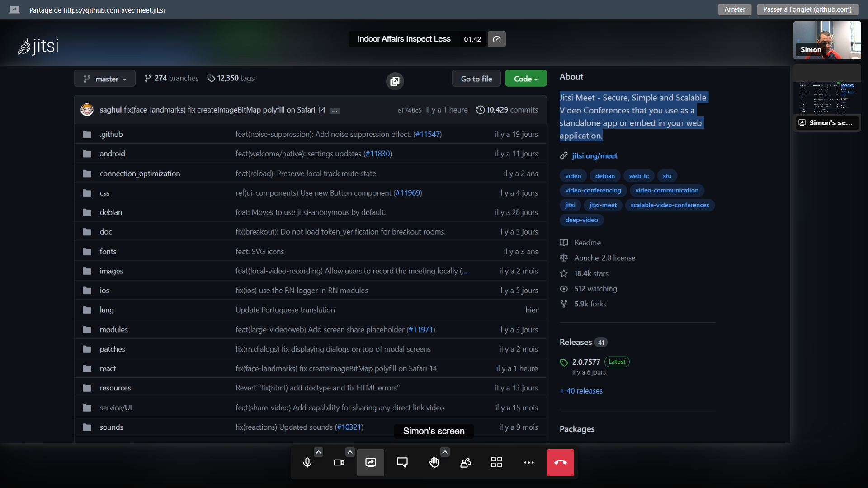Click meeting name Indoor Affairs Inspect Less
Viewport: 868px width, 488px height.
[404, 39]
